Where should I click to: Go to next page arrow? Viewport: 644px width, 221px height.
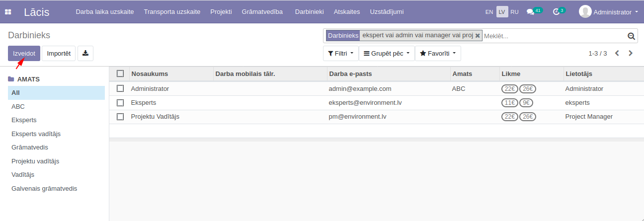click(x=631, y=53)
